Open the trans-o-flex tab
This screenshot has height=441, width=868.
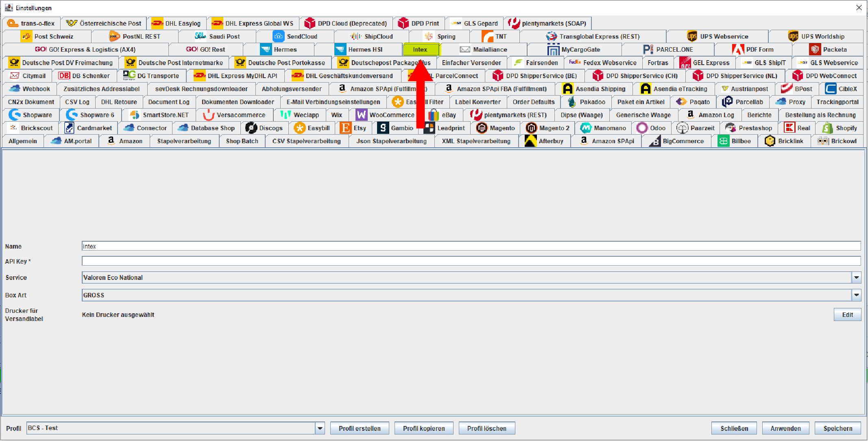click(31, 23)
